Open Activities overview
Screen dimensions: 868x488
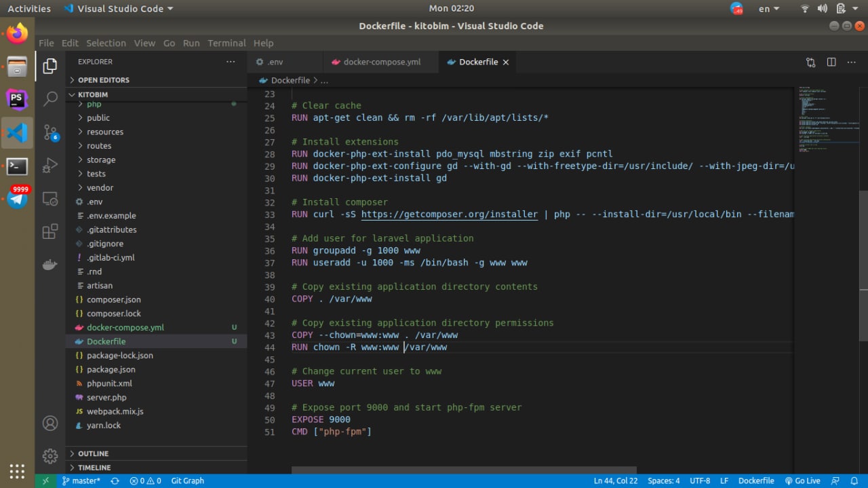click(x=29, y=9)
